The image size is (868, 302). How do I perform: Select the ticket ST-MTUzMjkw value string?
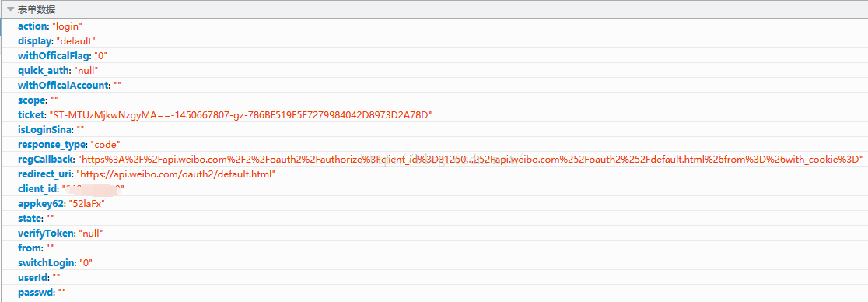[x=241, y=114]
